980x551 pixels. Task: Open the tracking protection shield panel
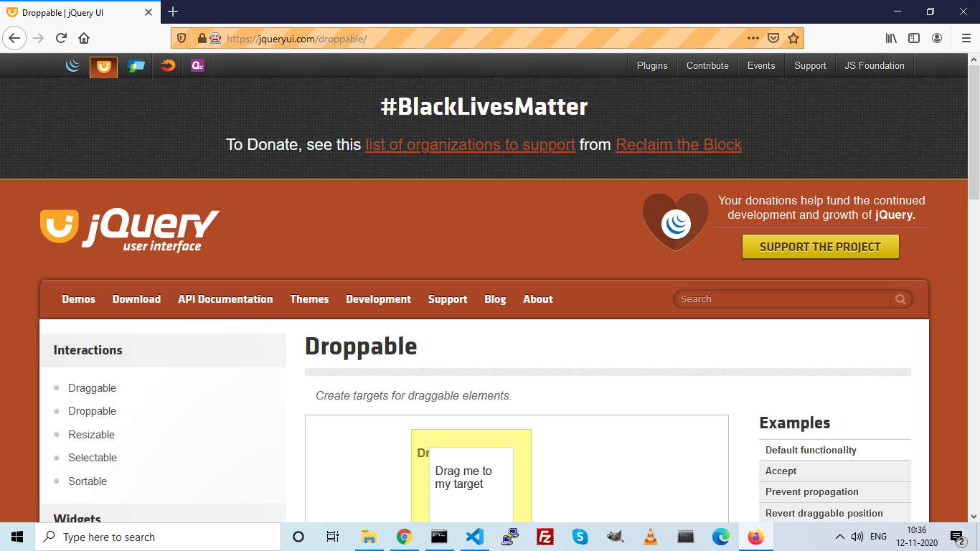(182, 38)
